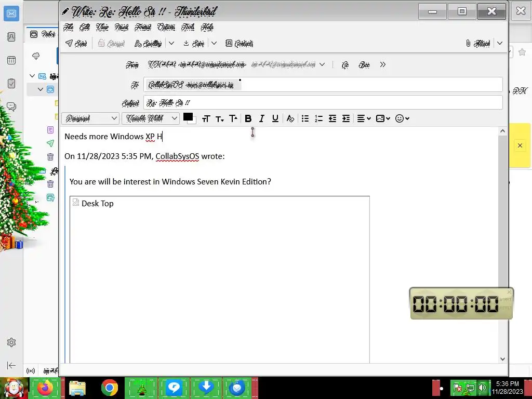The image size is (532, 399).
Task: Open Thunderbird Settings gear
Action: pyautogui.click(x=11, y=342)
